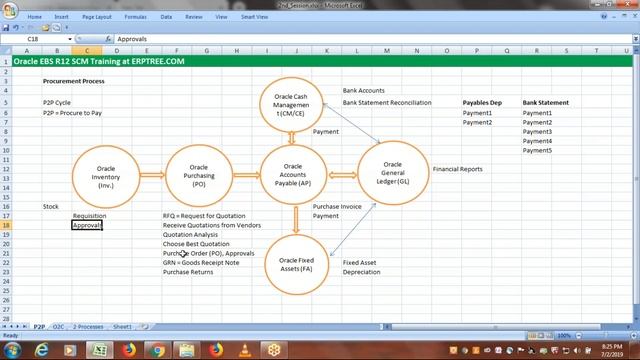Open the View ribbon tab

coord(221,17)
